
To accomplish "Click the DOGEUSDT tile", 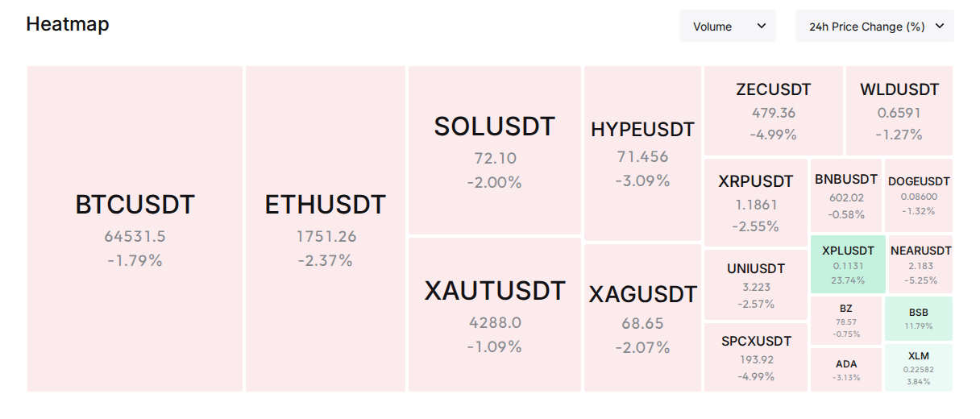I will coord(919,195).
